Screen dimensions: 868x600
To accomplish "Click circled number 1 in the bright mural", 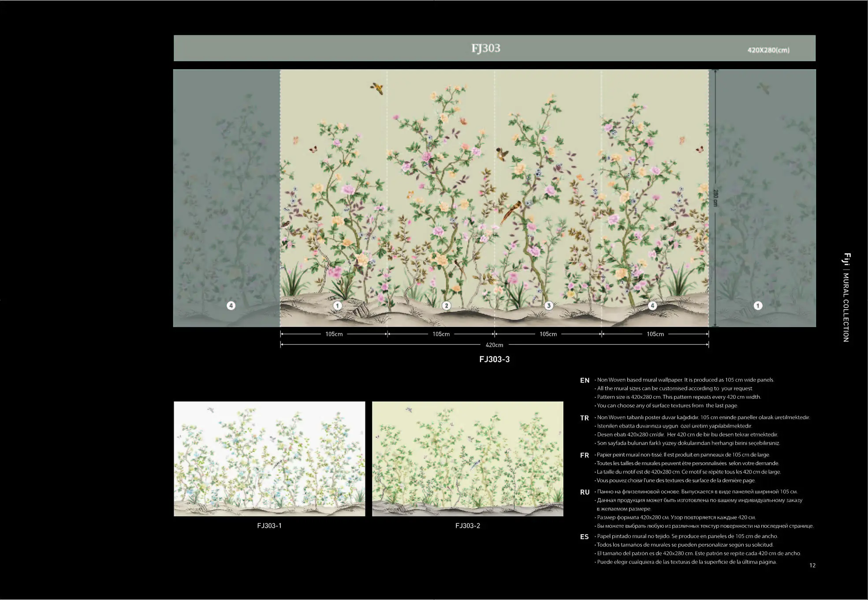I will click(338, 305).
